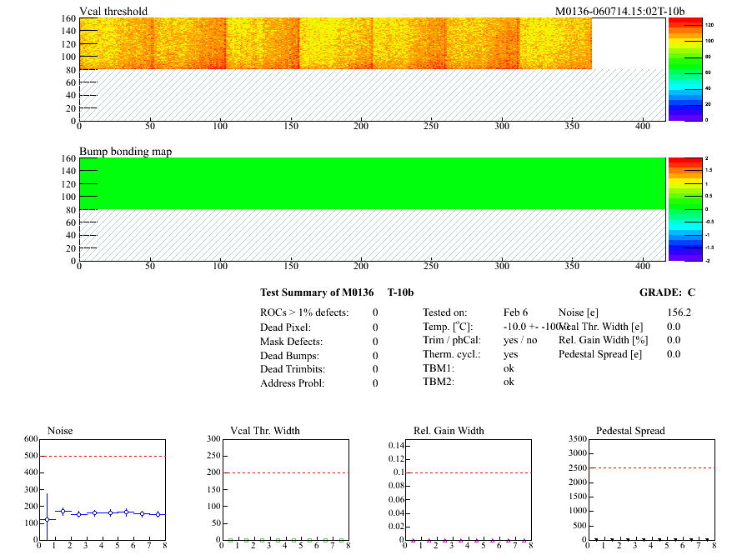Click the 'Tested on:' label
Viewport: 747px width, 560px height.
tap(445, 312)
